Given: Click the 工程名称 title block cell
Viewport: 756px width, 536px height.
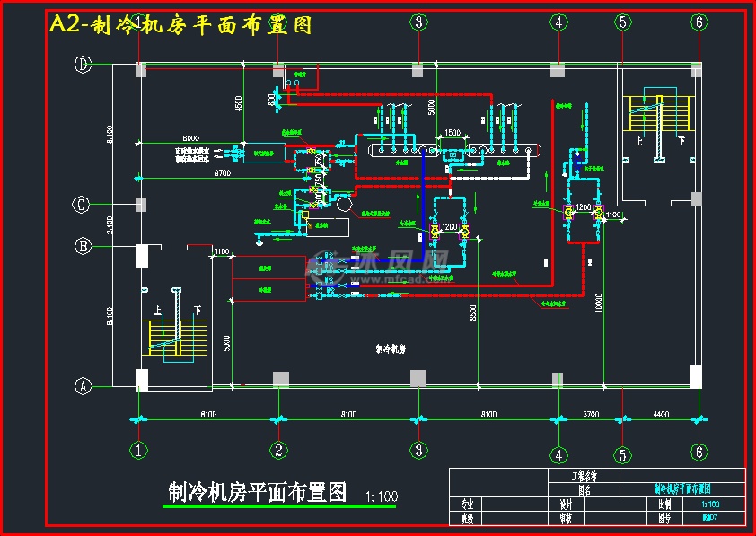Looking at the screenshot, I should 585,476.
